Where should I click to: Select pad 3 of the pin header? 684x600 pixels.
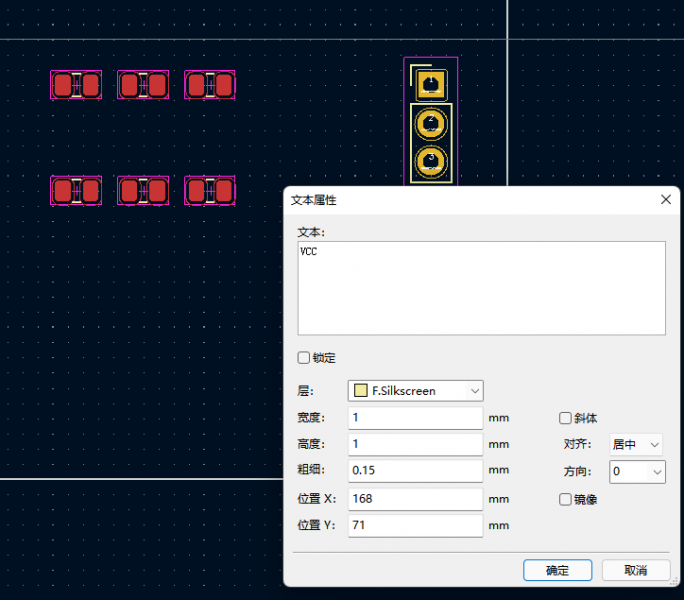click(x=431, y=162)
